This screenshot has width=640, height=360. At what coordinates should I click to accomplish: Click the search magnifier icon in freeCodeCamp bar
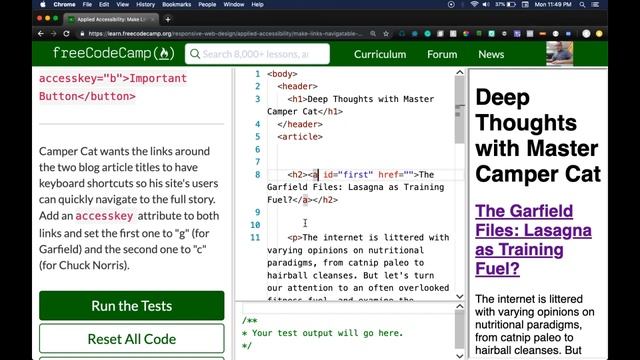(x=195, y=54)
